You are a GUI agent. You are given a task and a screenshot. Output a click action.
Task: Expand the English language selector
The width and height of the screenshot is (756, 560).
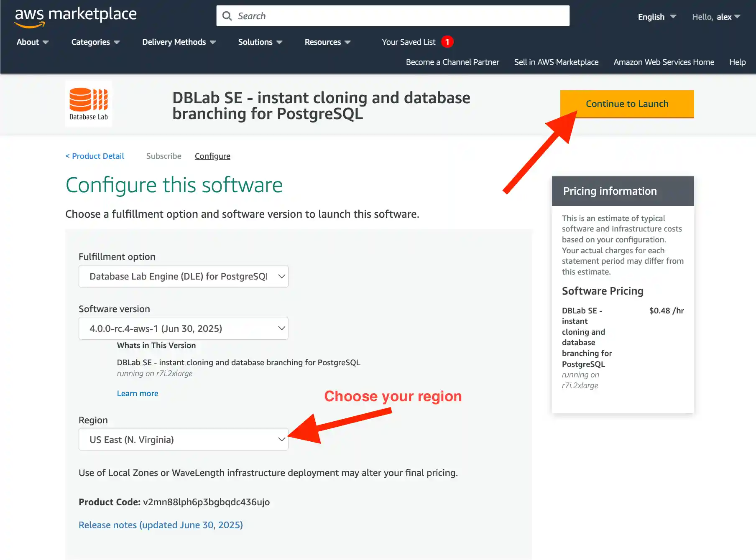(656, 17)
